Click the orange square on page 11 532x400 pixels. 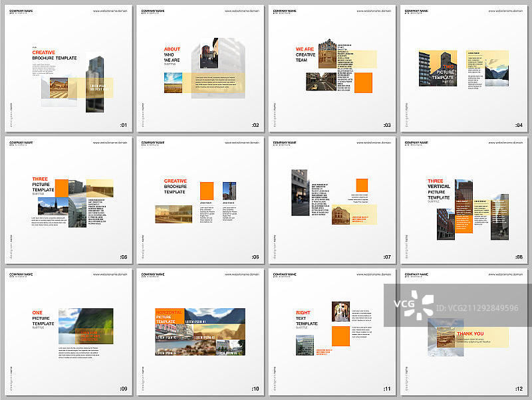point(340,336)
